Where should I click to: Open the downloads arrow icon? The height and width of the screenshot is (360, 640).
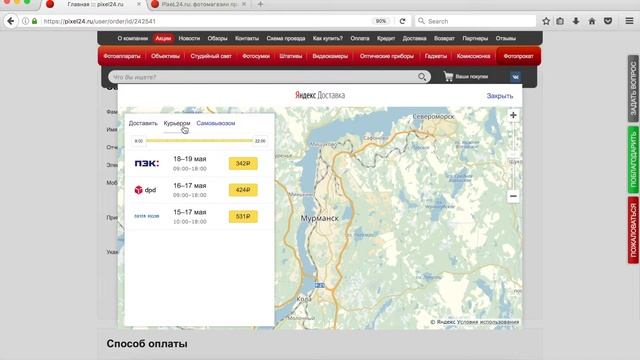click(576, 21)
